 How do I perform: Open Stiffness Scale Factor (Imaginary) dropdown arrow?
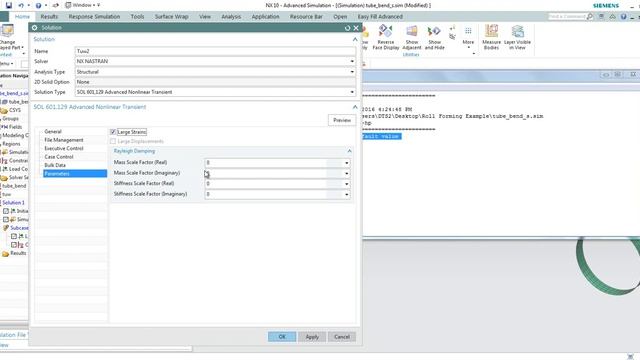[x=347, y=195]
